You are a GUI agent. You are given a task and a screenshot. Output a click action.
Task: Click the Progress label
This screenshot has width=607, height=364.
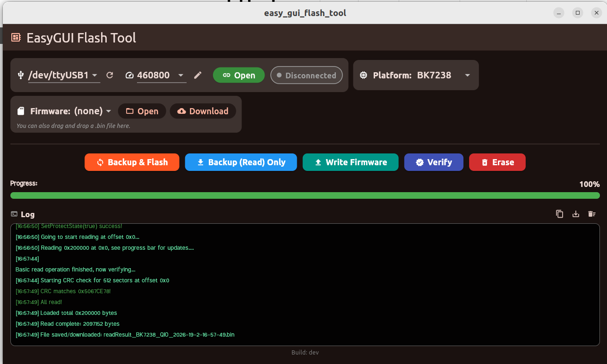[x=24, y=183]
